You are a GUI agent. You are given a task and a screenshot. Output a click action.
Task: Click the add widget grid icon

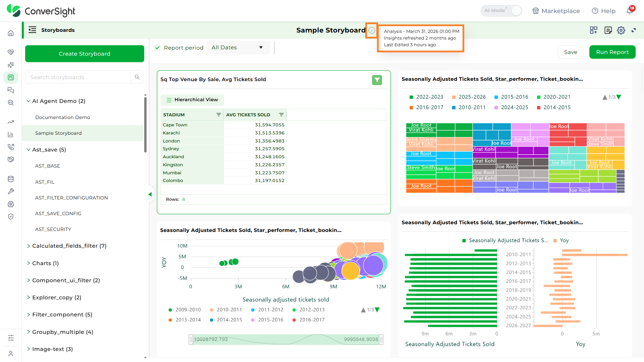pos(593,30)
